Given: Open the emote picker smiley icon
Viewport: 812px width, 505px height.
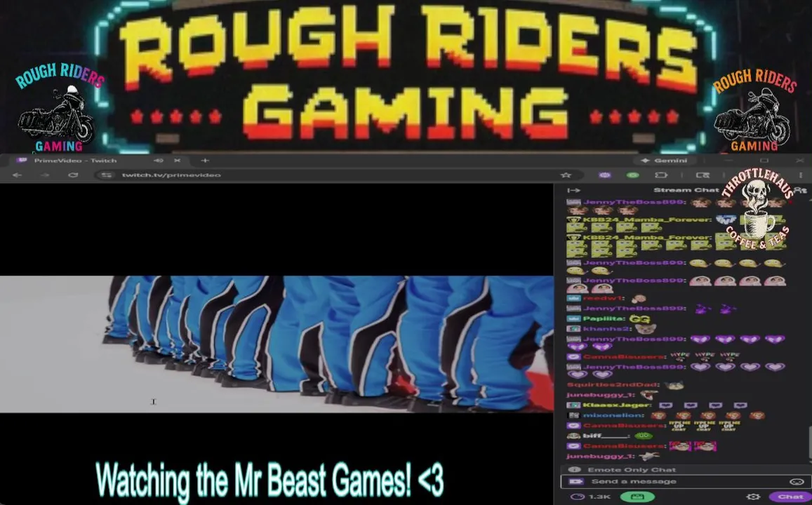Looking at the screenshot, I should [x=797, y=482].
